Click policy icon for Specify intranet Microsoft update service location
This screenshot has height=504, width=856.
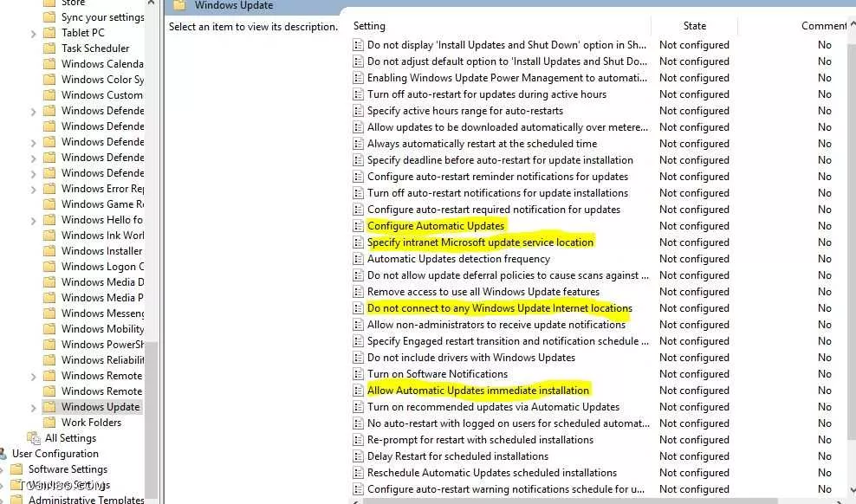[x=358, y=242]
